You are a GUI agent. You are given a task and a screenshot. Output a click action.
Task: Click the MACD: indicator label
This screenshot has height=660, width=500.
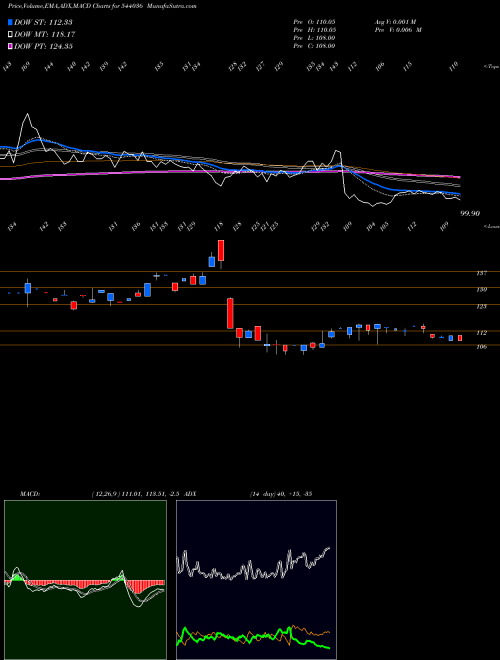(30, 494)
